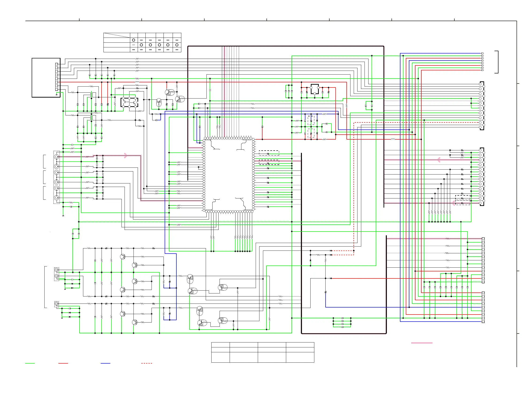Click the green line sample in the legend
The width and height of the screenshot is (532, 395).
click(30, 363)
